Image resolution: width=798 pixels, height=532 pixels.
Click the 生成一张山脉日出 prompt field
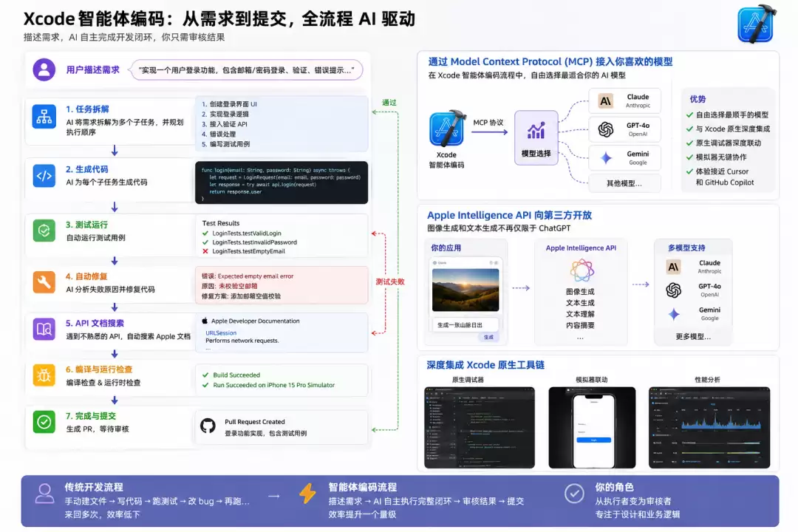465,325
